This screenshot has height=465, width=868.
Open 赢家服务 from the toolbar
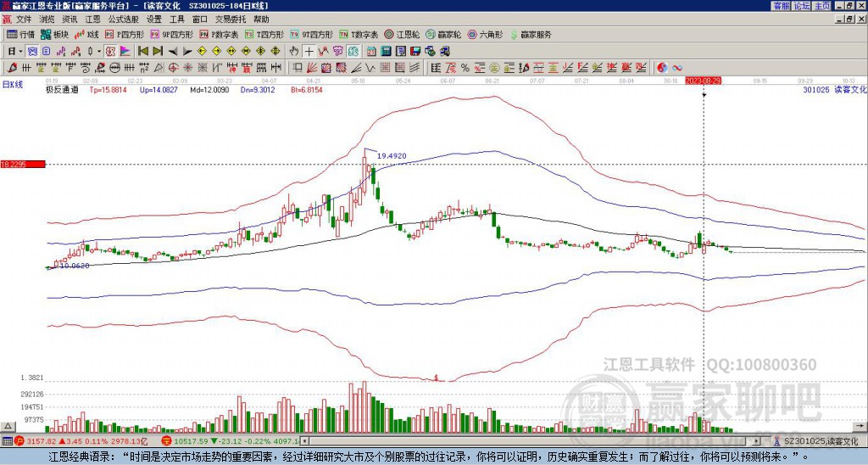click(531, 34)
